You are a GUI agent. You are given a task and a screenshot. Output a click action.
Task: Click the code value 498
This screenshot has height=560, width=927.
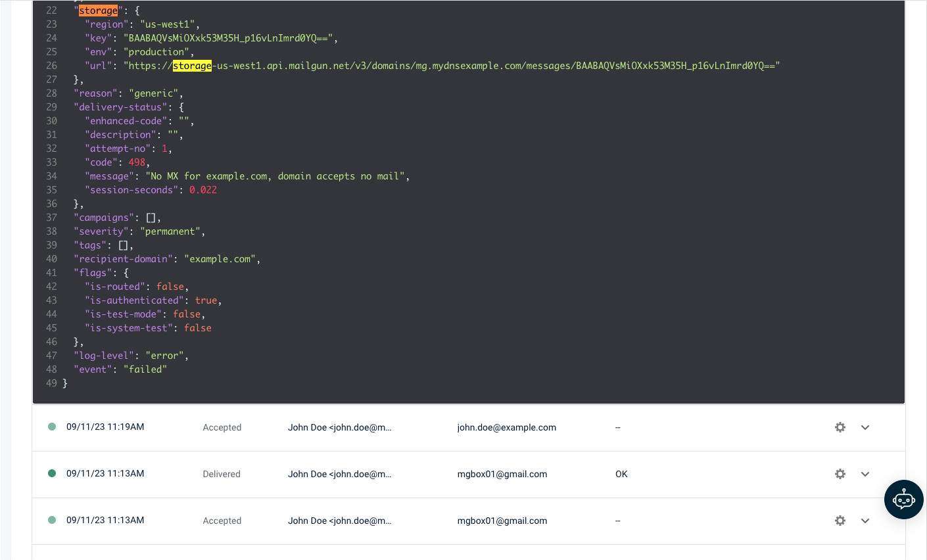point(137,162)
